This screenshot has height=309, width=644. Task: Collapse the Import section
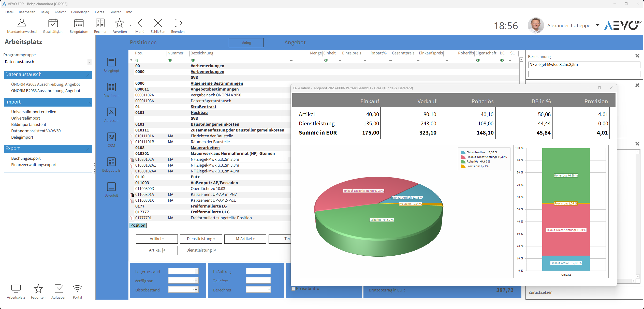[89, 102]
